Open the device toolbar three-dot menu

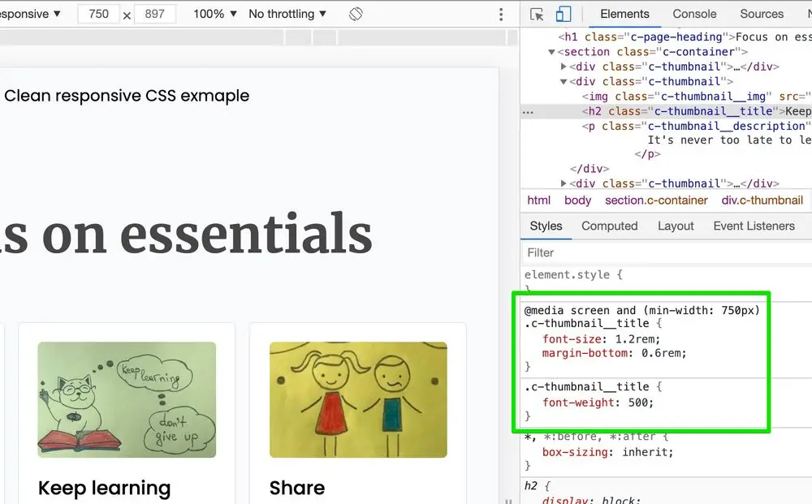point(501,14)
